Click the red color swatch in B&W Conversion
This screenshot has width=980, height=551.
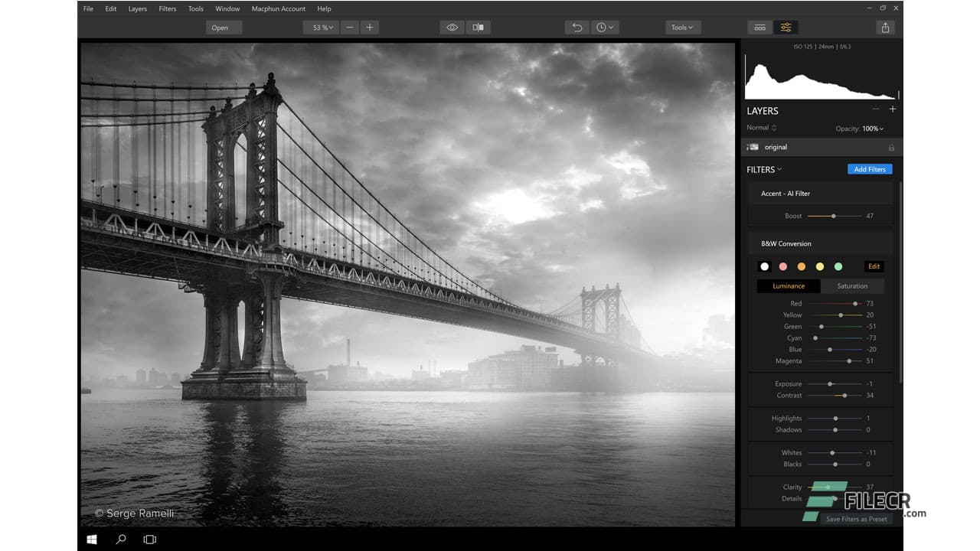pyautogui.click(x=782, y=266)
